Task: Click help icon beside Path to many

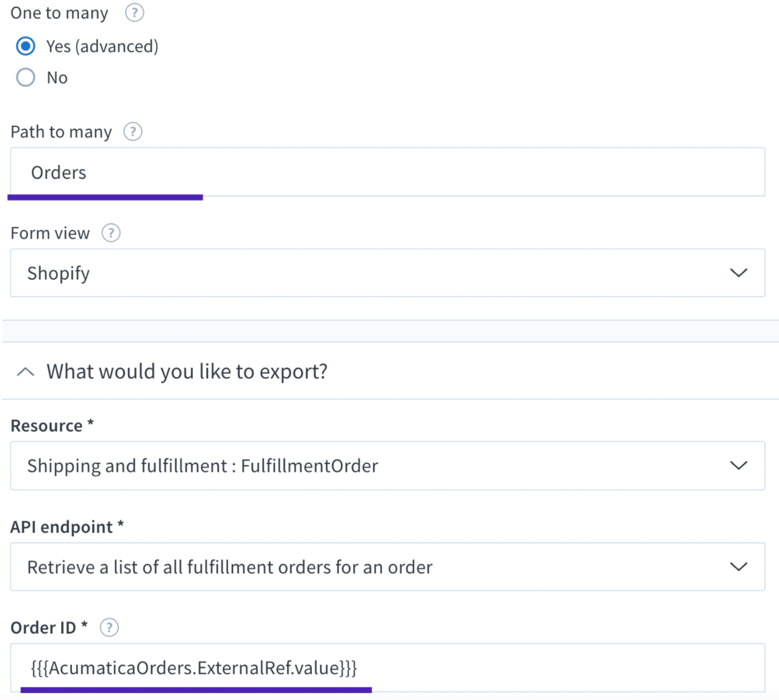Action: tap(133, 132)
